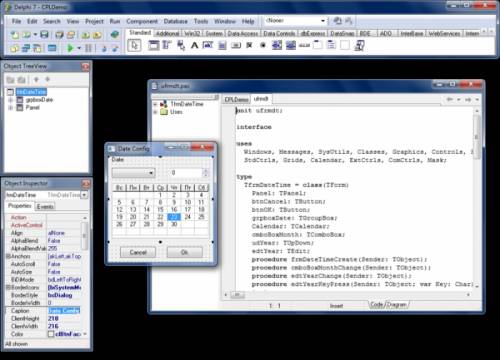
Task: Click the View Form toolbar icon
Action: click(x=26, y=48)
